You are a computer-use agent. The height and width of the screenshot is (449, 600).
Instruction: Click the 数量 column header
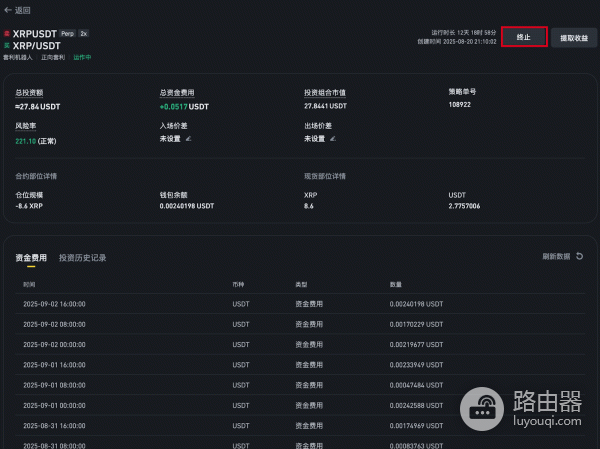(x=396, y=284)
